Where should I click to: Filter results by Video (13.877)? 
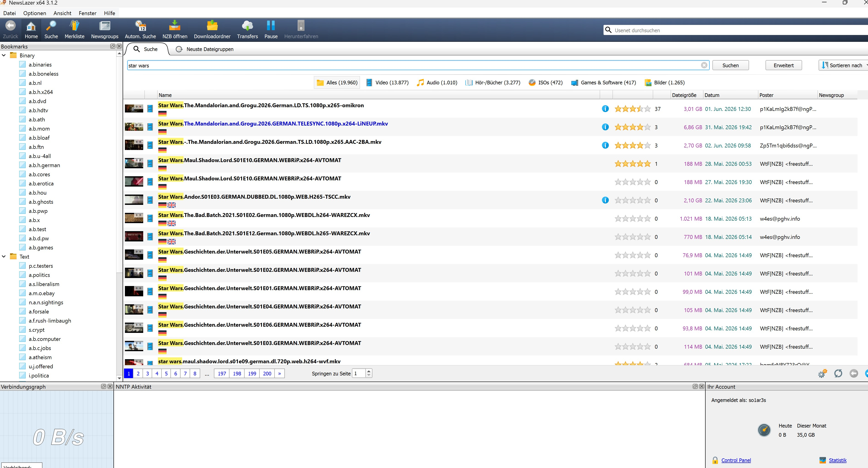(387, 83)
